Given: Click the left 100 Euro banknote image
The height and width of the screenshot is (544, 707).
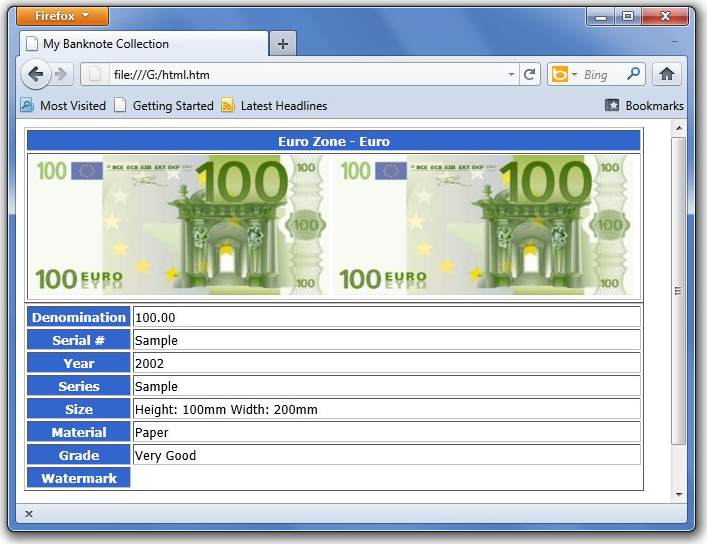Looking at the screenshot, I should (180, 225).
